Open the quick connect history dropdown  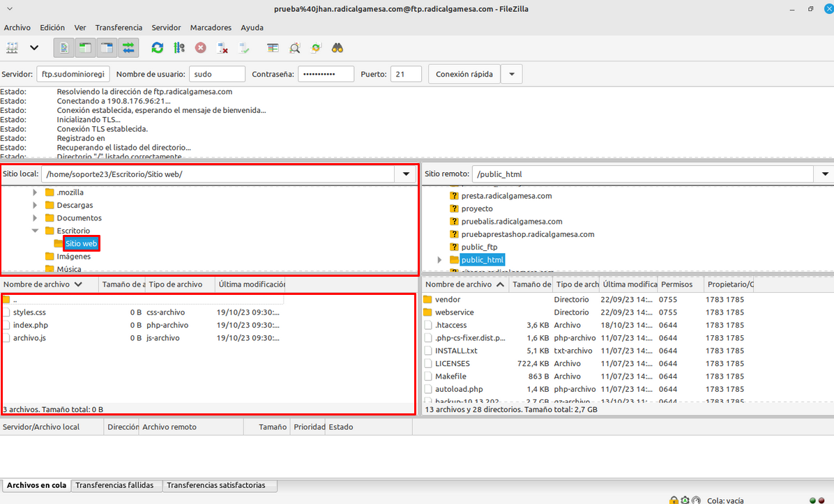512,74
